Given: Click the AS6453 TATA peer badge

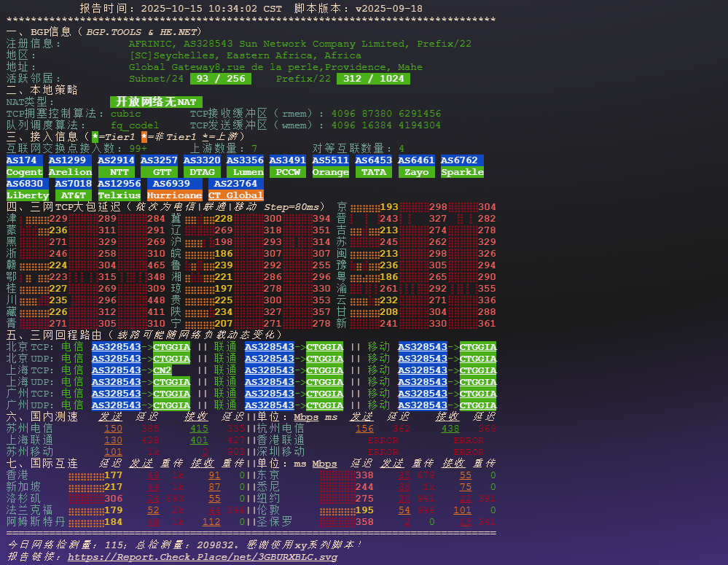Looking at the screenshot, I should [373, 166].
